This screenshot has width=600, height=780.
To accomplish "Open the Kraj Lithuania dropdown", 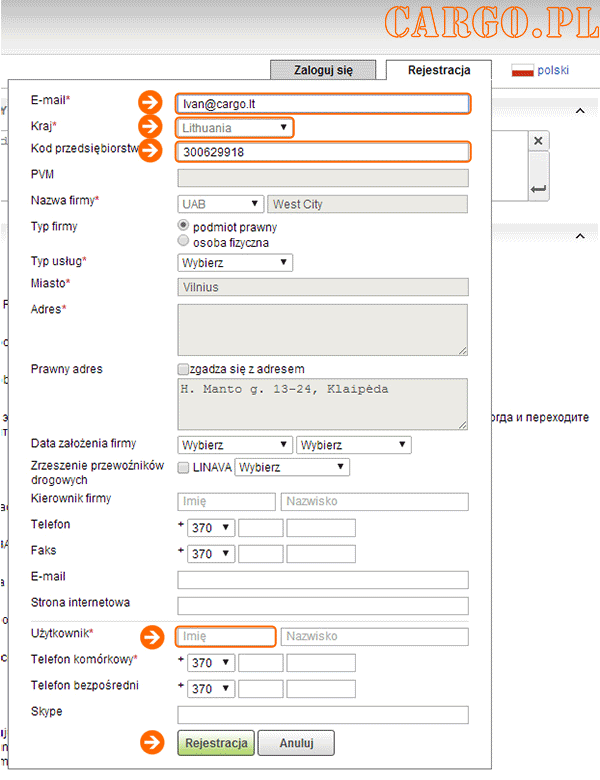I will 235,128.
